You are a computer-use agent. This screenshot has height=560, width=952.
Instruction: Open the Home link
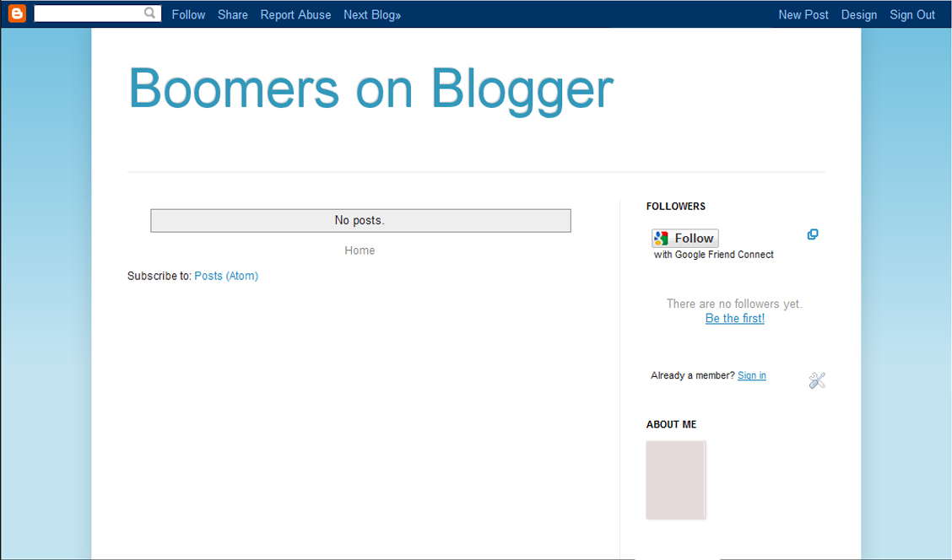tap(360, 250)
